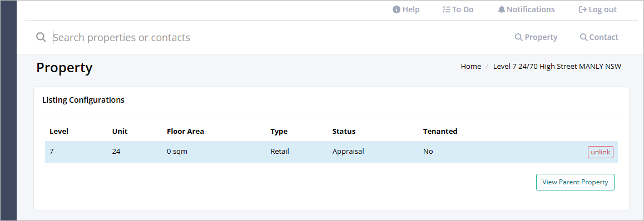Open the Help menu text

pos(411,9)
